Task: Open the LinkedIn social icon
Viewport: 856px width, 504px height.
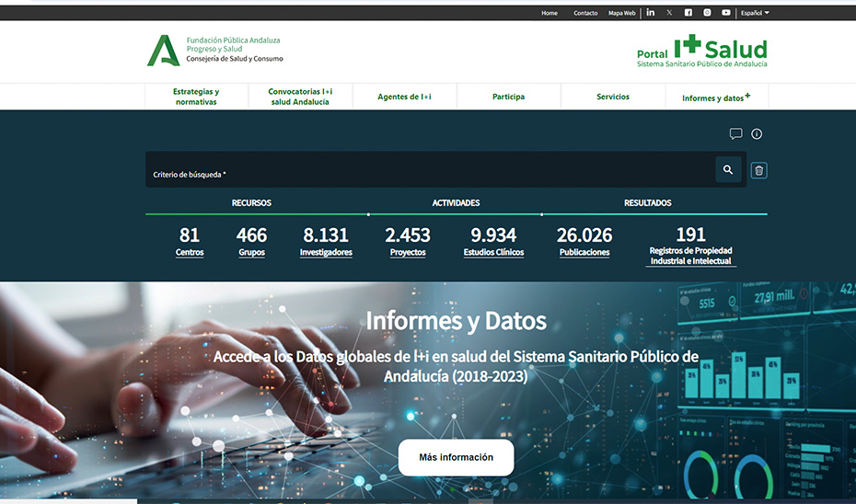Action: 651,13
